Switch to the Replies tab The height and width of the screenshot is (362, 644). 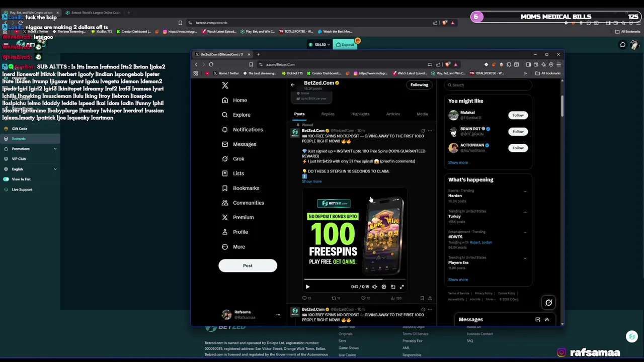(x=328, y=114)
